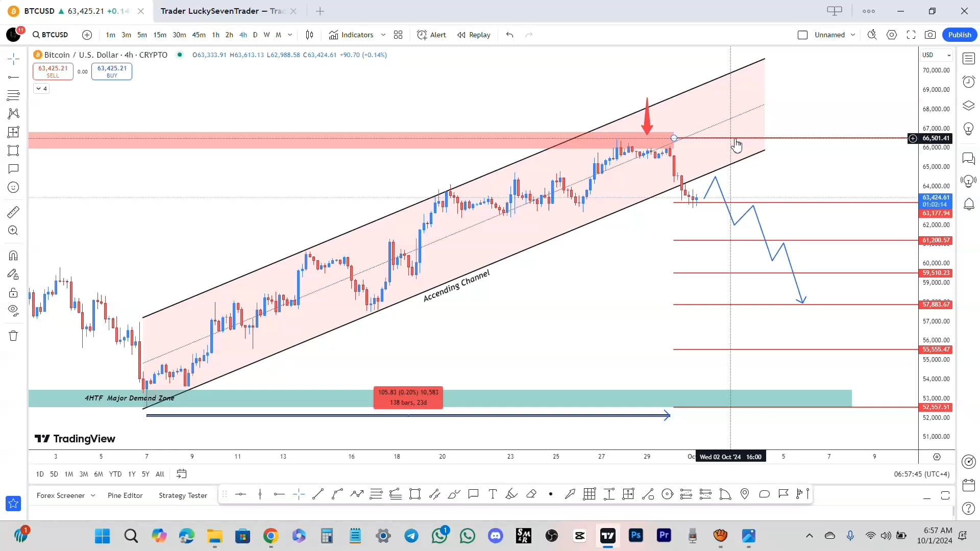Image resolution: width=980 pixels, height=551 pixels.
Task: Select the All range at bottom left
Action: coord(160,474)
